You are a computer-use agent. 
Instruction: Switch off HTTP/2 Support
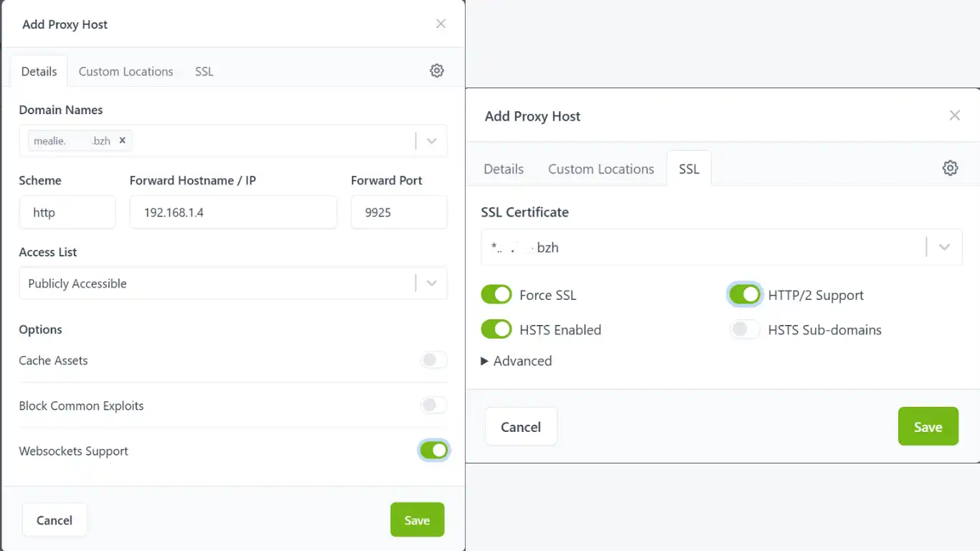click(x=744, y=295)
